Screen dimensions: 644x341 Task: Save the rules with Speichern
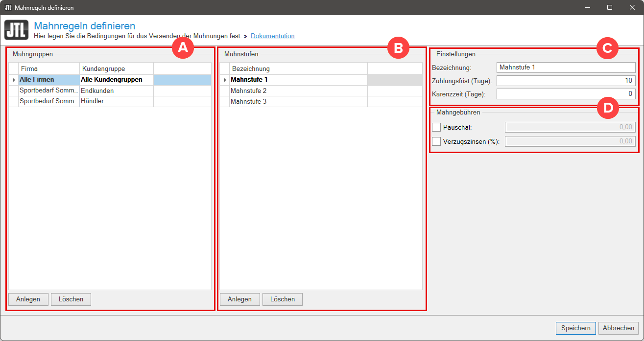[575, 328]
